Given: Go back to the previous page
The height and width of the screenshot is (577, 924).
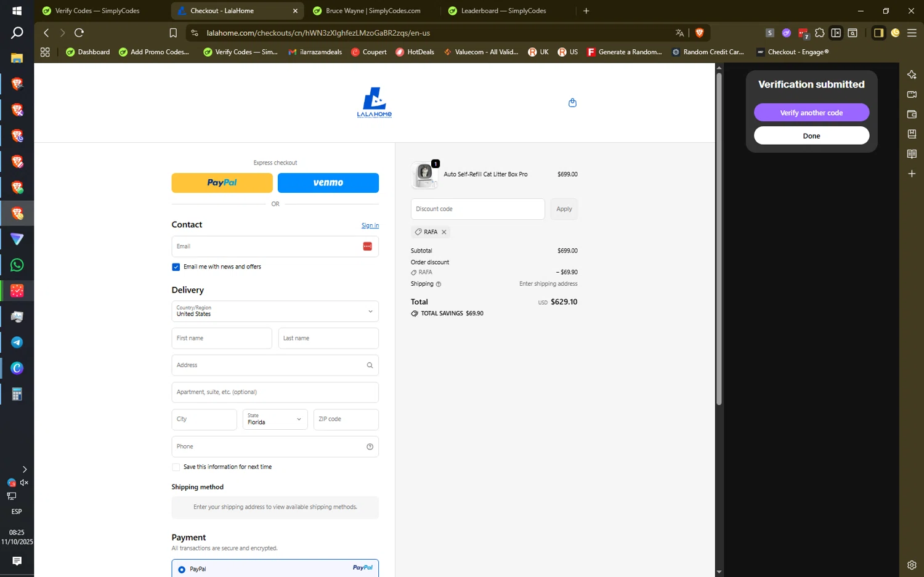Looking at the screenshot, I should click(x=46, y=33).
